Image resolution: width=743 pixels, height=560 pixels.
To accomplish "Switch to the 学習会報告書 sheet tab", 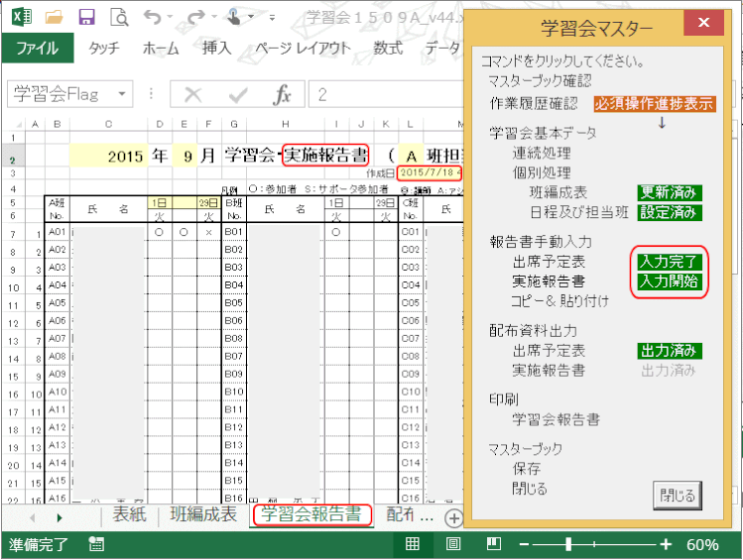I will (x=311, y=514).
